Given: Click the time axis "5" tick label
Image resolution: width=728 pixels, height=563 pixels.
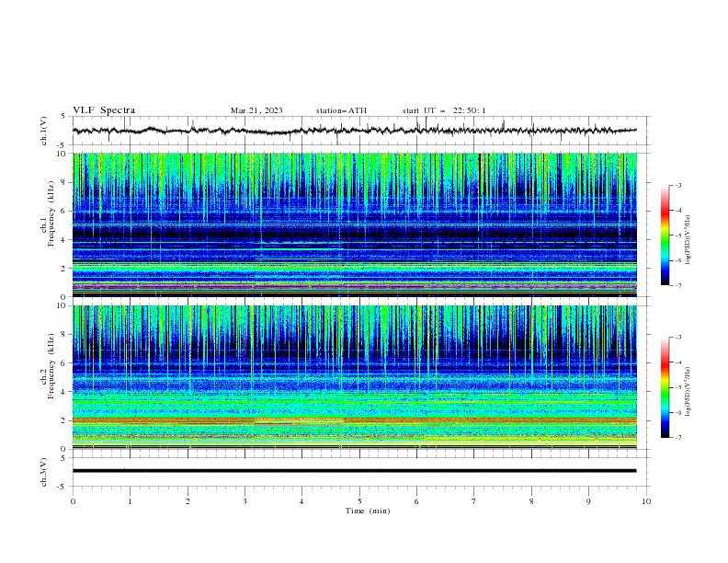Looking at the screenshot, I should [359, 501].
